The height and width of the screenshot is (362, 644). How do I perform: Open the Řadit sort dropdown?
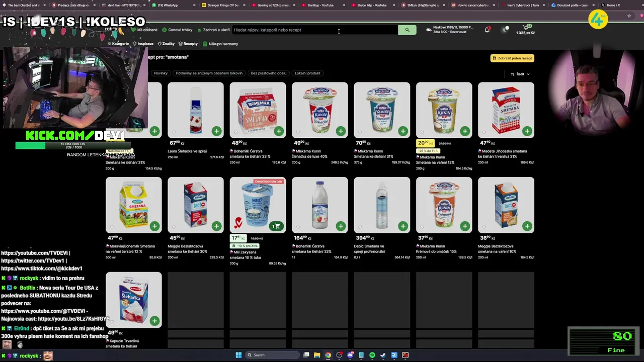pyautogui.click(x=520, y=74)
